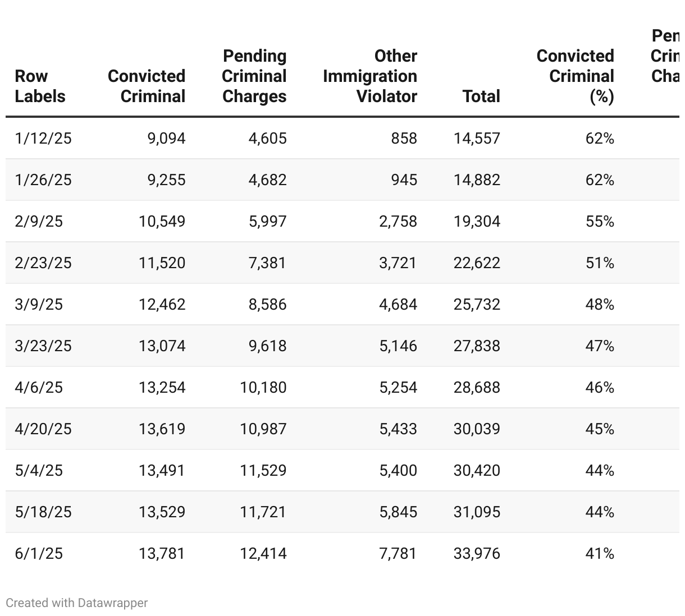
Task: Click the 10,180 pending charges cell
Action: click(x=263, y=387)
